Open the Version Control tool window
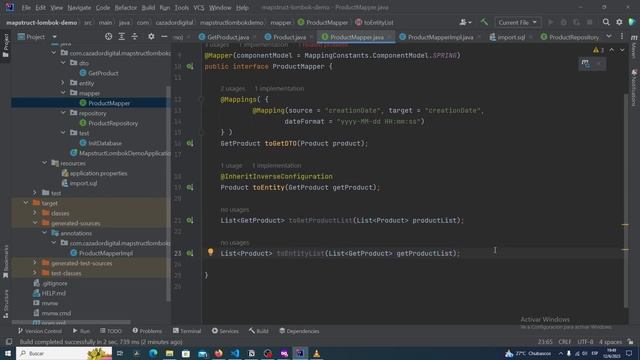The width and height of the screenshot is (640, 360). [40, 331]
